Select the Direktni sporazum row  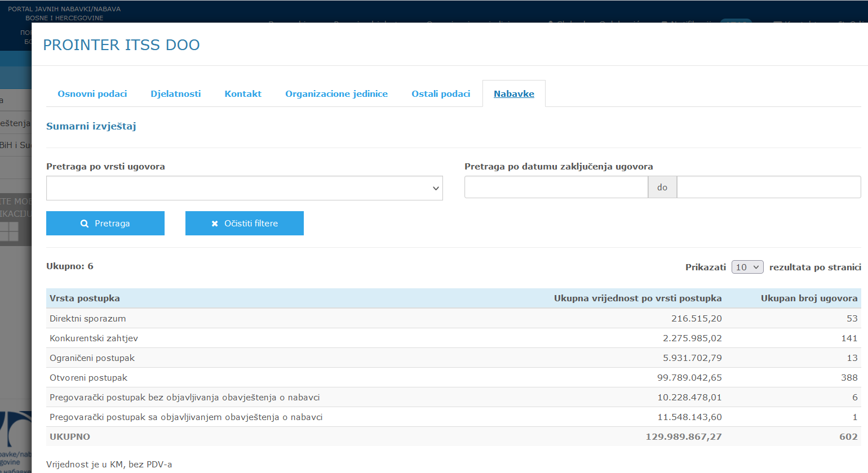point(454,318)
